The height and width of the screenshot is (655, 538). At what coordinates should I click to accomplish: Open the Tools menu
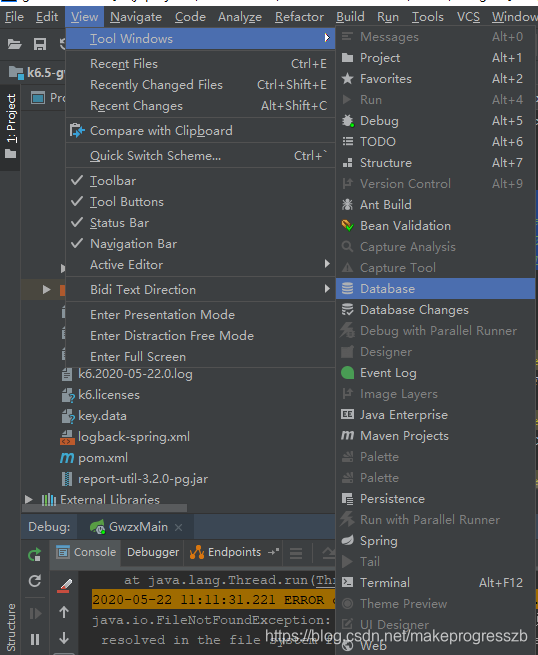428,17
